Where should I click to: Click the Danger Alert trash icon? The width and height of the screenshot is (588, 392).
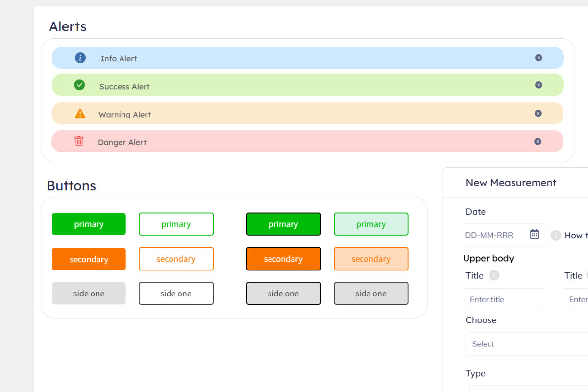pyautogui.click(x=79, y=141)
